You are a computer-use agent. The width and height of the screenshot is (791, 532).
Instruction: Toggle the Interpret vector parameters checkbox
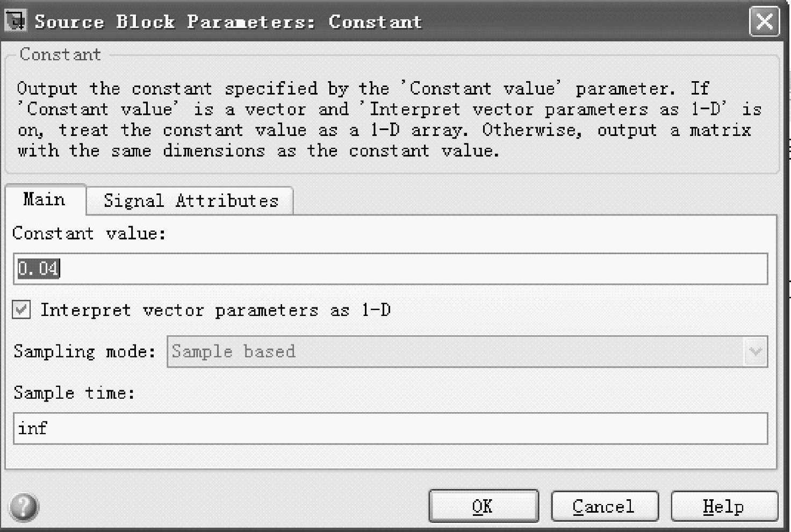coord(21,310)
